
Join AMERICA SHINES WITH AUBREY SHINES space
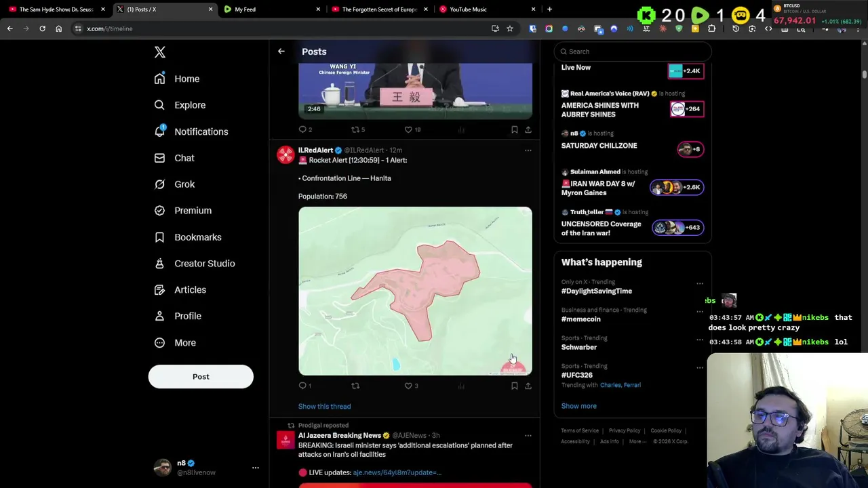[632, 104]
